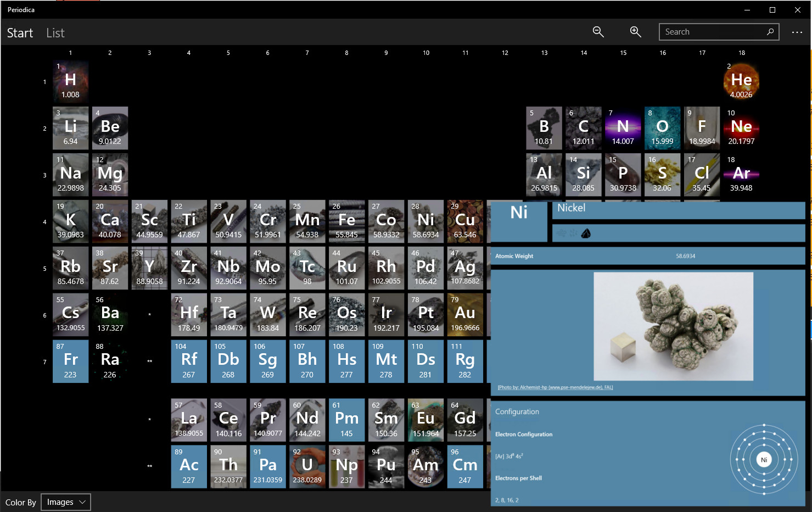Open the Nickel photo credit link

[x=555, y=387]
